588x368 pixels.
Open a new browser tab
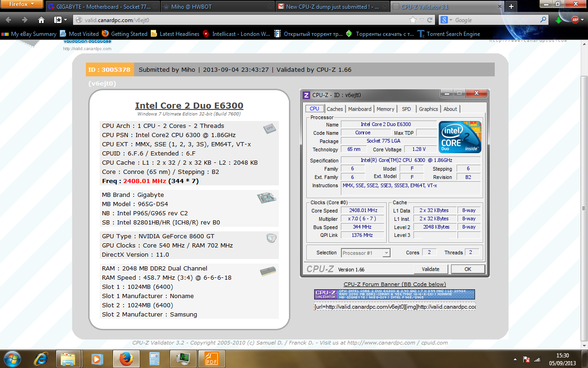tap(511, 7)
